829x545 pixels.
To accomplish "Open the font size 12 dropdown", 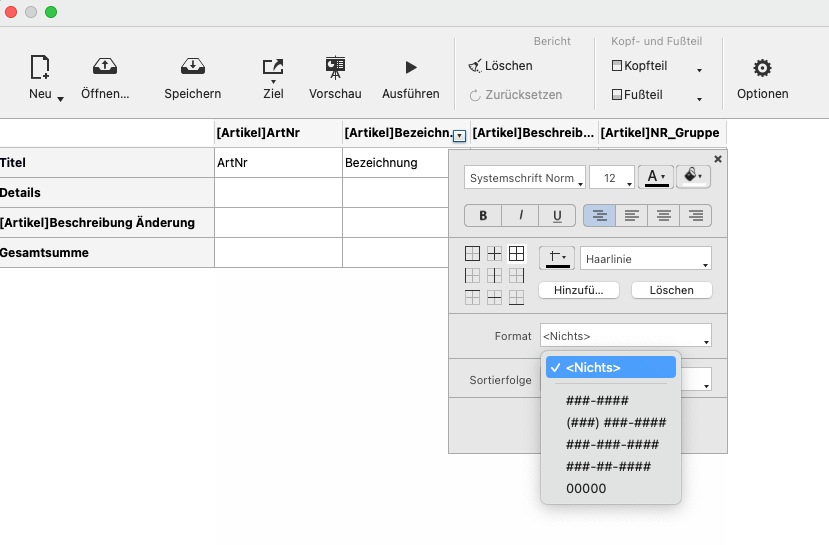I will coord(612,178).
